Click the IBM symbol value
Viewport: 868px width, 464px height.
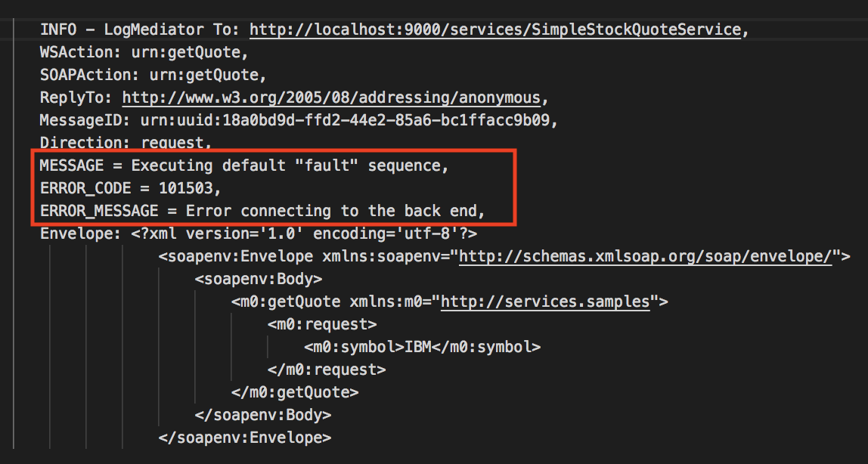[x=418, y=348]
